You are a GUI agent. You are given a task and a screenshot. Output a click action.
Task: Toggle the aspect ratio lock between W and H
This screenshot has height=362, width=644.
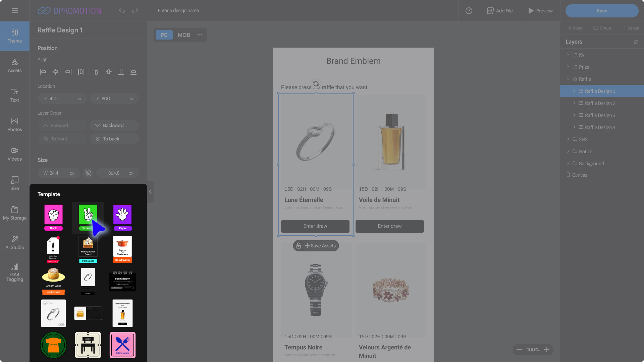coord(88,173)
